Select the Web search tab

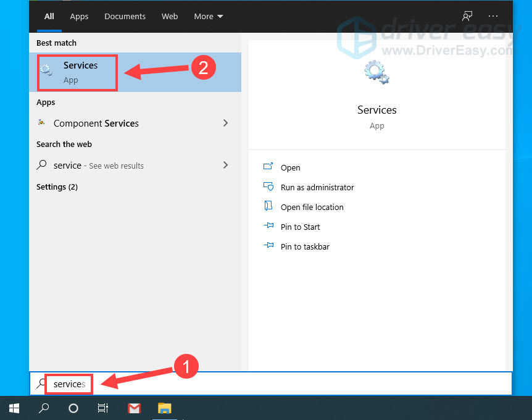[x=170, y=17]
